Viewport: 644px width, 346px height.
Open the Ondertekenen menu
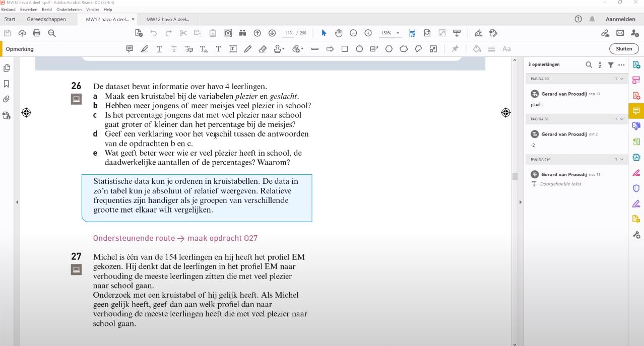point(70,10)
